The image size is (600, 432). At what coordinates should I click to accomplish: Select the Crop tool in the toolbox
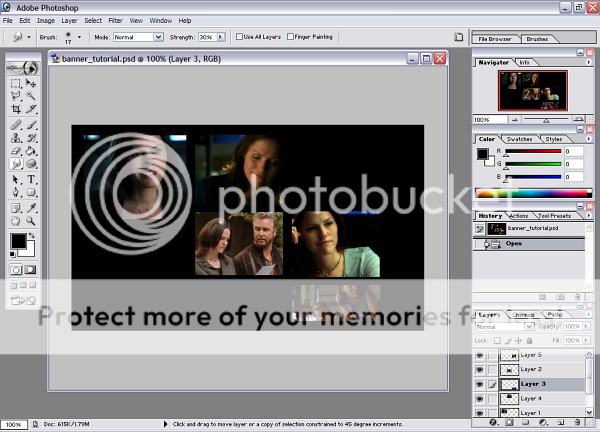click(15, 108)
